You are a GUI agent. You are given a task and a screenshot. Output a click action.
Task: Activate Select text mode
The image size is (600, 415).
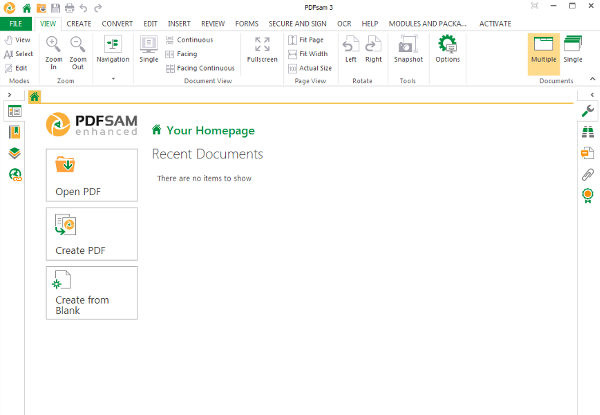click(x=19, y=54)
